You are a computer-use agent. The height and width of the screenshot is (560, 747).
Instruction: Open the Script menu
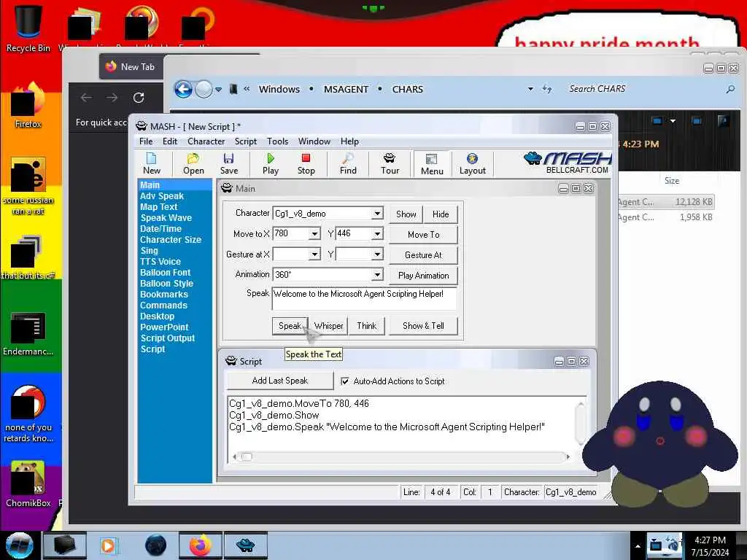tap(245, 141)
